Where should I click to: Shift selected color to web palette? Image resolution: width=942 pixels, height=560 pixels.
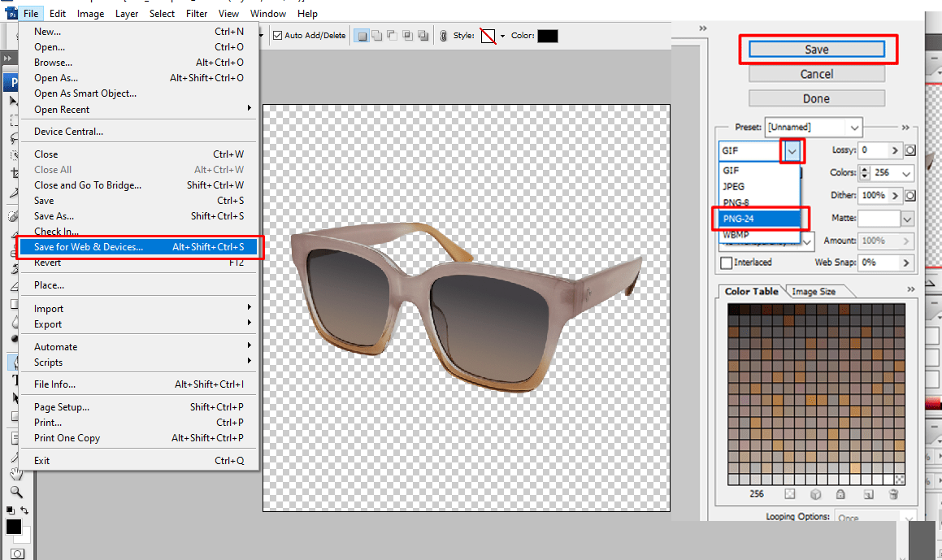pyautogui.click(x=816, y=494)
